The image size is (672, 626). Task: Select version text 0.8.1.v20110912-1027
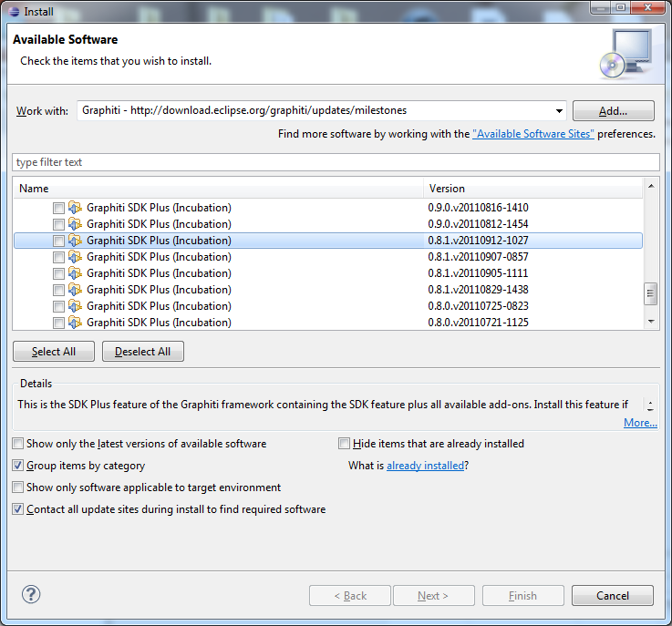coord(478,241)
